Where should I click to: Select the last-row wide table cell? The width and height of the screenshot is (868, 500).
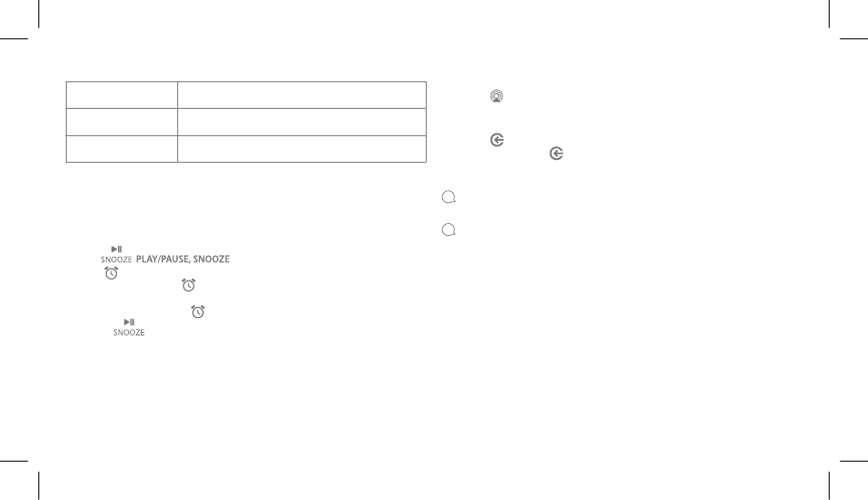(x=302, y=149)
